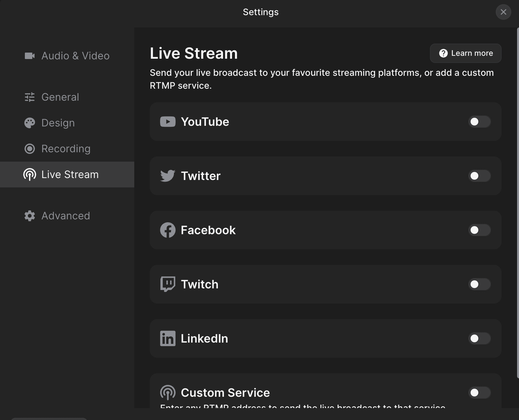Open the Design settings section

[x=58, y=123]
